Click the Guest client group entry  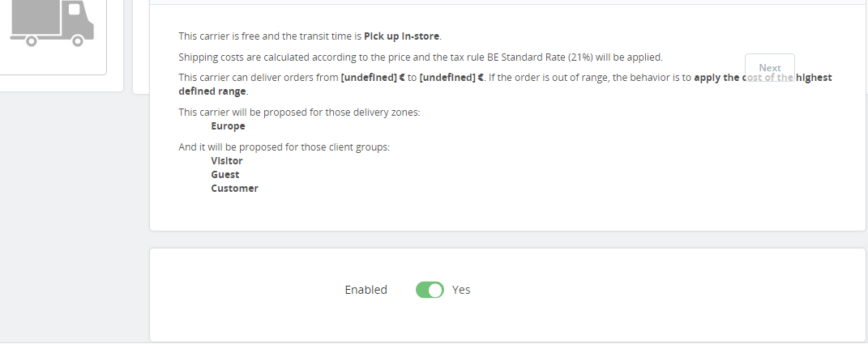(x=225, y=175)
